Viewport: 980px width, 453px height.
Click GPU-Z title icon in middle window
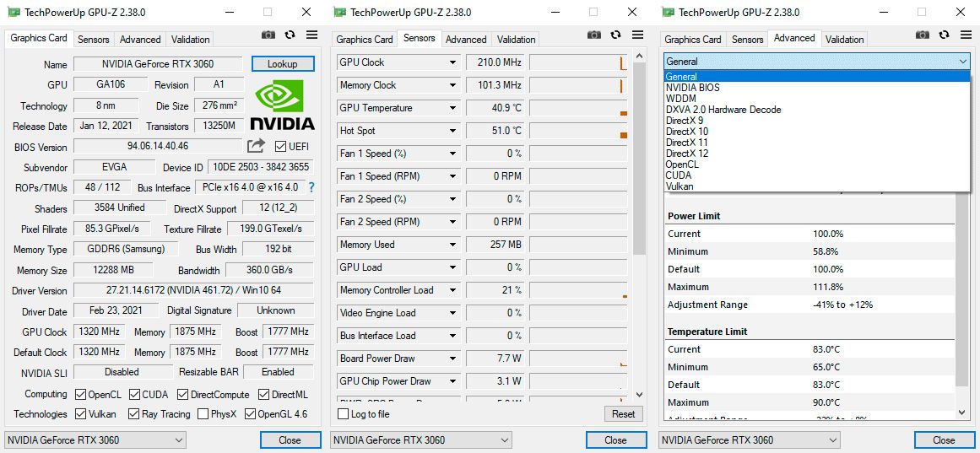coord(340,12)
